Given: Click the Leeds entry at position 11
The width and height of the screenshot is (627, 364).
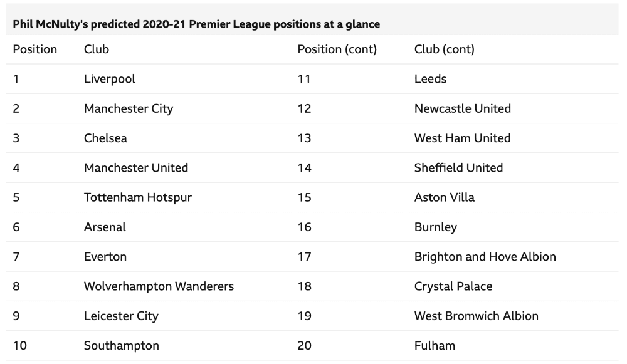Looking at the screenshot, I should pos(430,79).
